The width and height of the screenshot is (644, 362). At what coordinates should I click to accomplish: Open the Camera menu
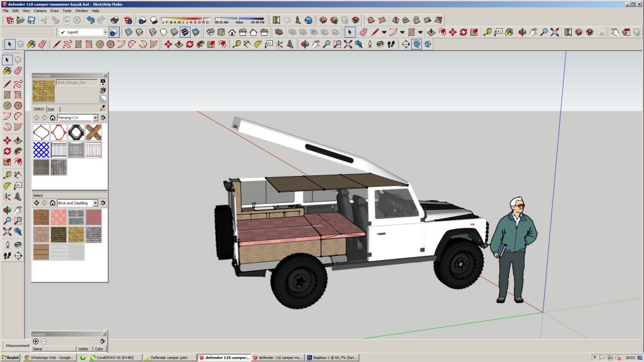40,11
